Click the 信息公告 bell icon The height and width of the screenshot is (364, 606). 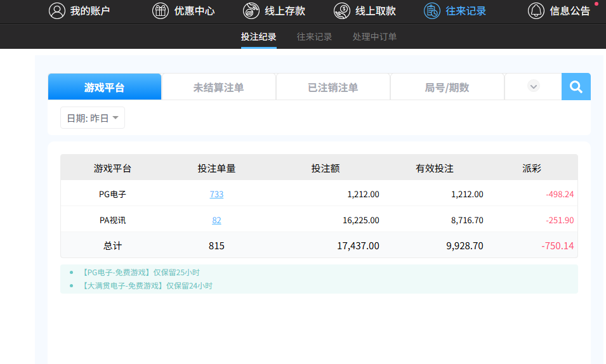click(536, 11)
